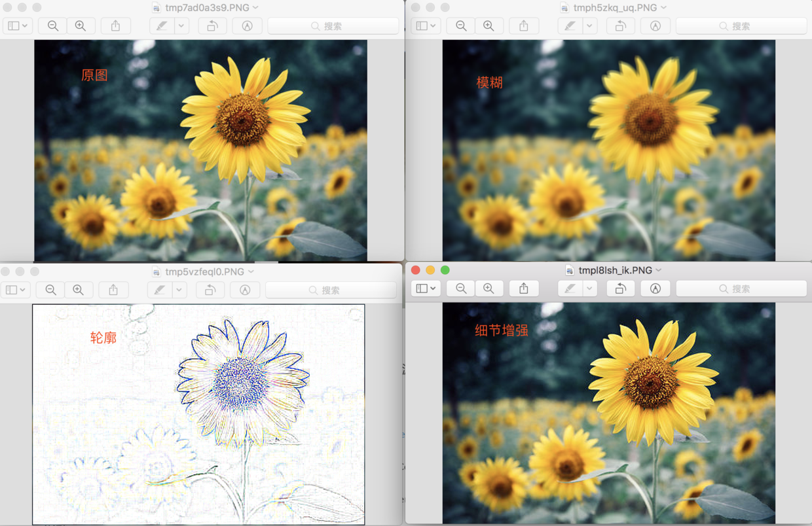Click the 搜索 search field in the 原图 window
The width and height of the screenshot is (812, 526).
(x=334, y=26)
